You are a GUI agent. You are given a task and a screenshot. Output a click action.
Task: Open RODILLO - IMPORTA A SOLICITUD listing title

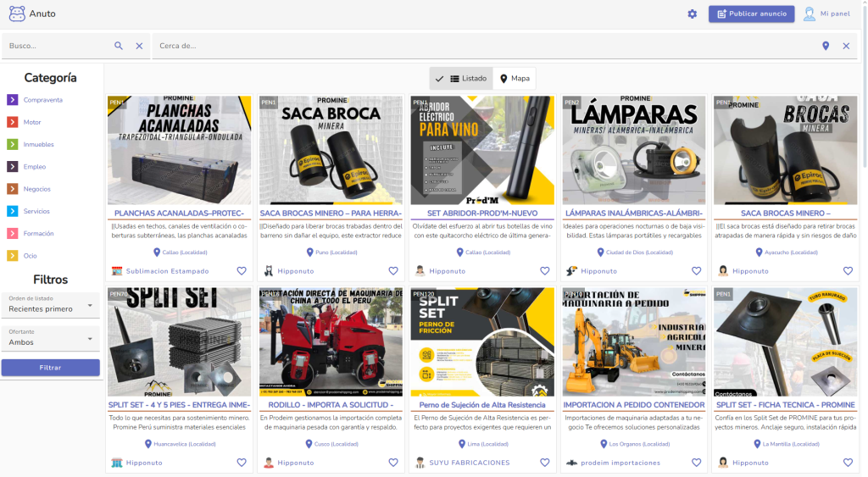331,405
